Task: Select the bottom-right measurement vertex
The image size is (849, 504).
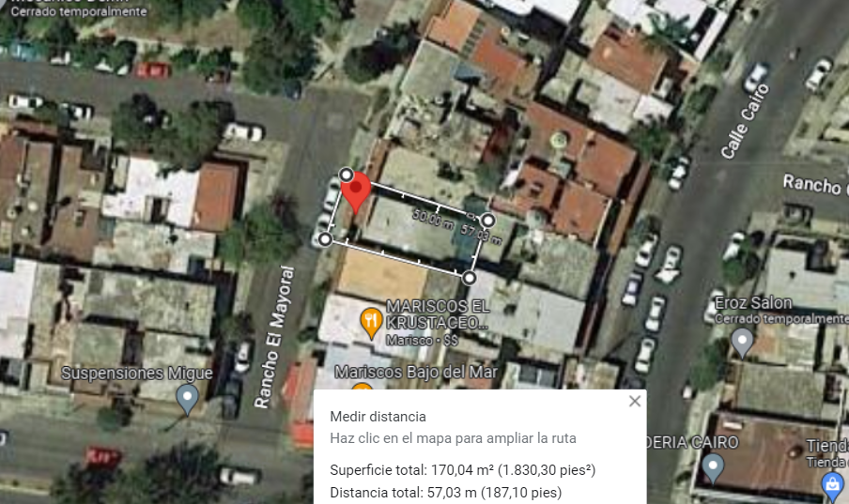Action: pos(469,278)
